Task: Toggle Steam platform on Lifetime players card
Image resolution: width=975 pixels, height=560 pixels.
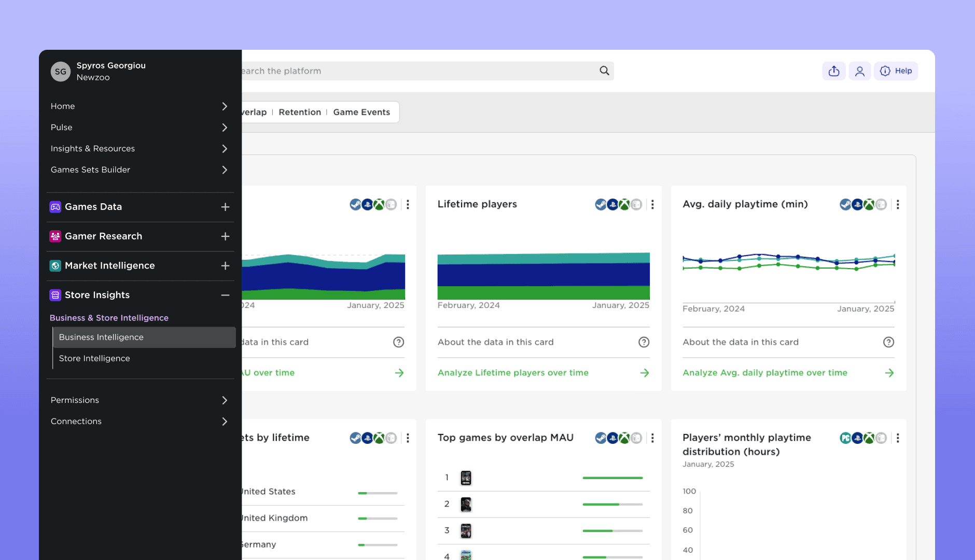Action: tap(601, 205)
